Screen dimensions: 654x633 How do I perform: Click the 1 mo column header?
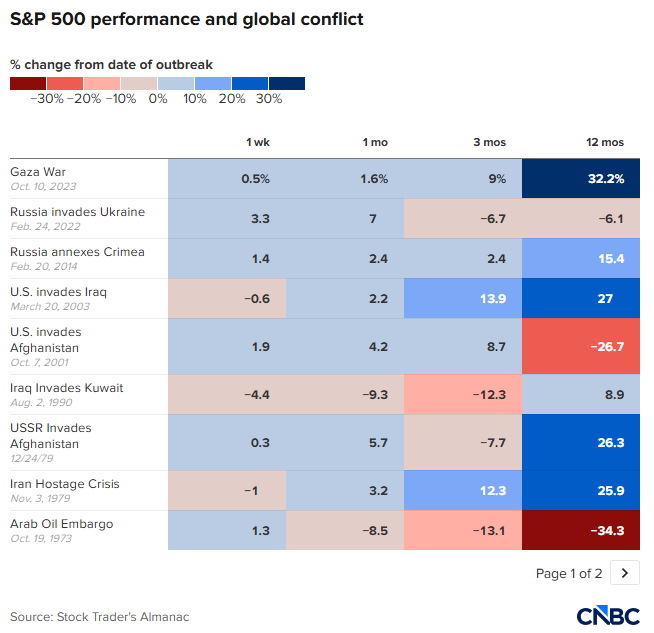point(375,142)
